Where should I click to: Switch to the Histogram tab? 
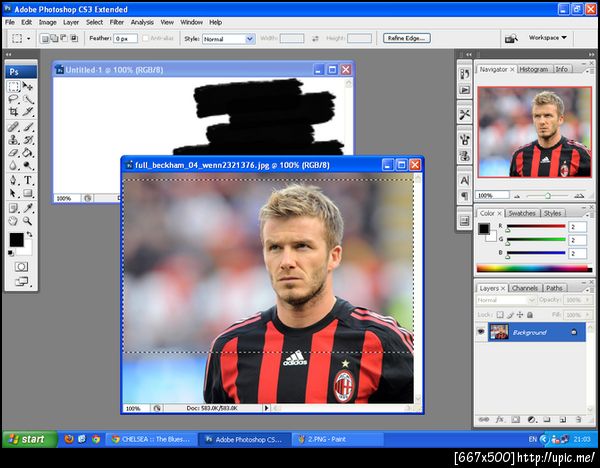click(533, 69)
